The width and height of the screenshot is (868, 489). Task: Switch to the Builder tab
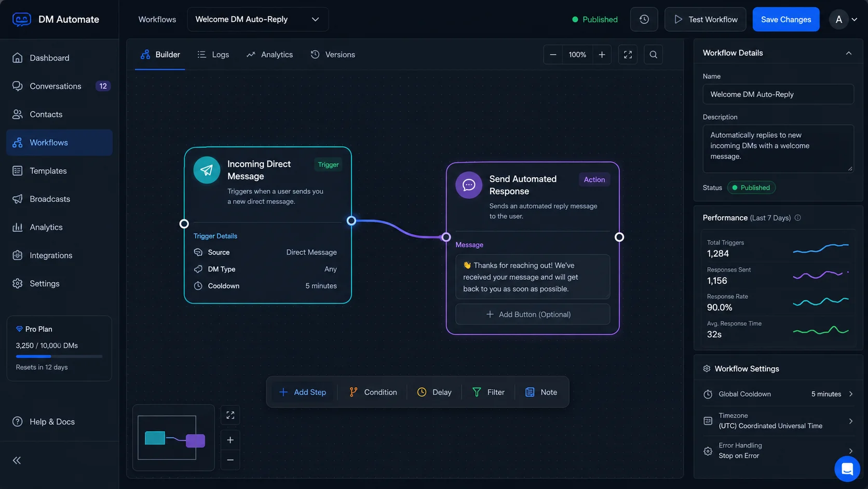pyautogui.click(x=160, y=55)
